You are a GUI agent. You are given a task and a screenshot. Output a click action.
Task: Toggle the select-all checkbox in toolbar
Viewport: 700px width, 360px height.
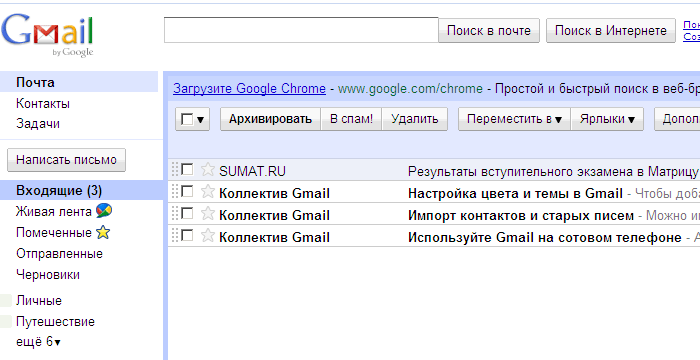(188, 119)
